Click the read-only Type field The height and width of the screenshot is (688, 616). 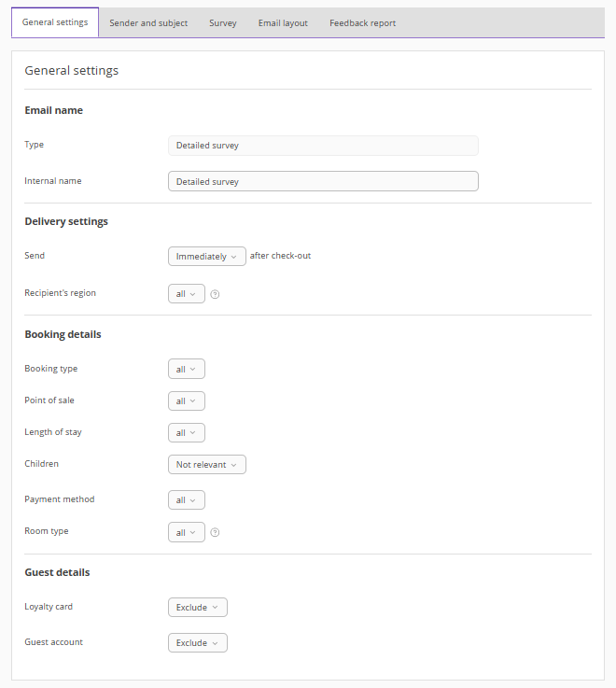[323, 146]
